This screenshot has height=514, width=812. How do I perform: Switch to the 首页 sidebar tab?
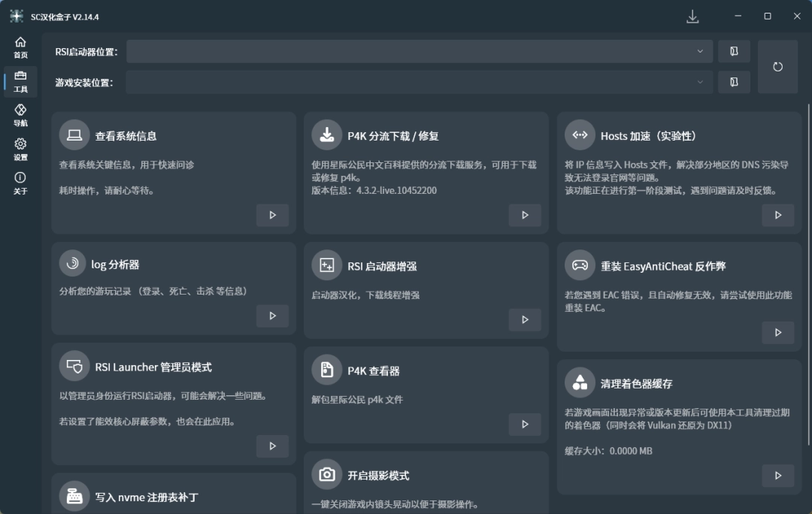click(x=20, y=47)
